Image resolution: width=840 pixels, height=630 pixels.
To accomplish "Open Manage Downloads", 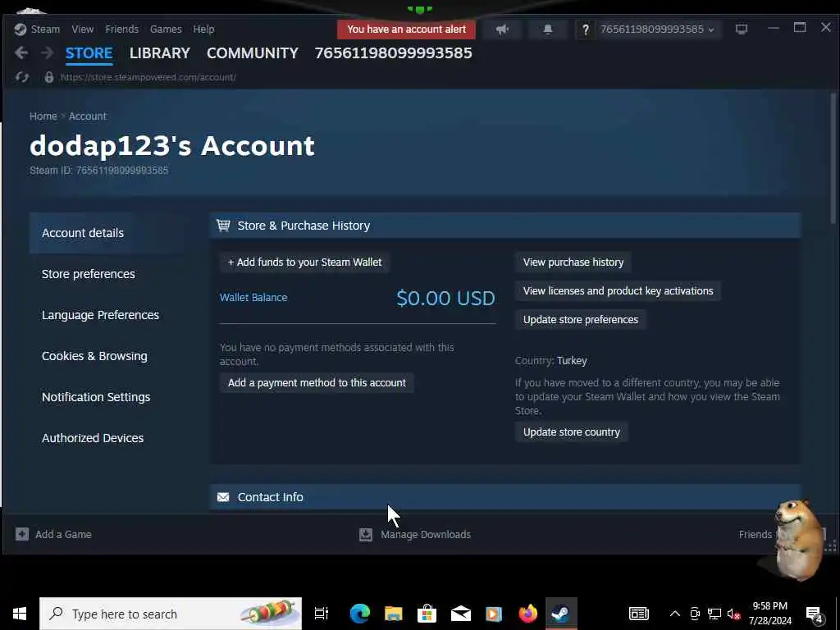I will 426,534.
